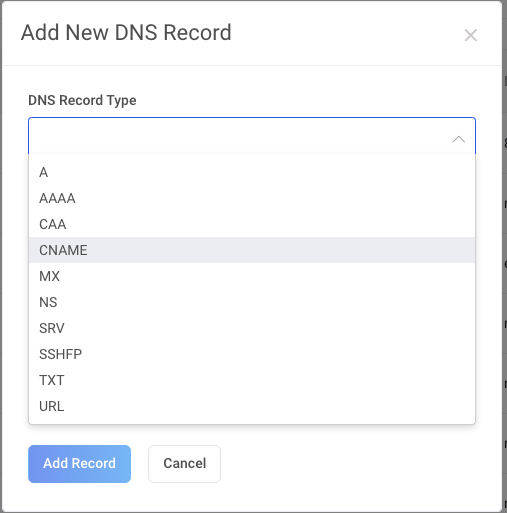The height and width of the screenshot is (513, 507).
Task: Choose MX as the record type
Action: tap(252, 276)
